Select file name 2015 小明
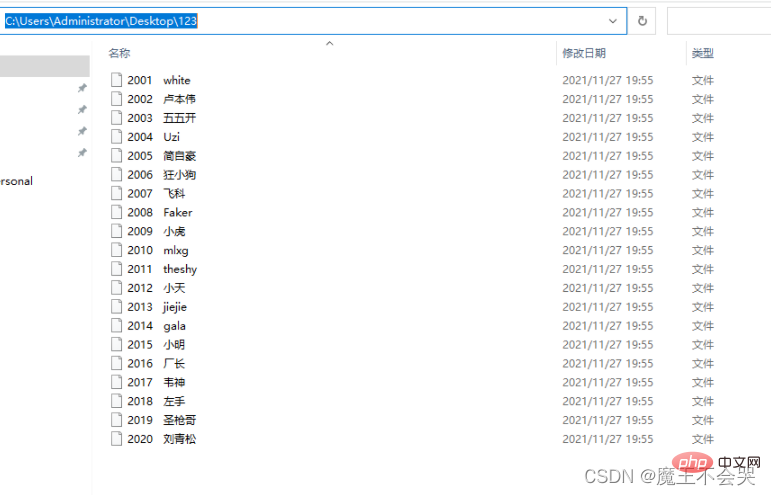Screen dimensions: 771x495 156,345
